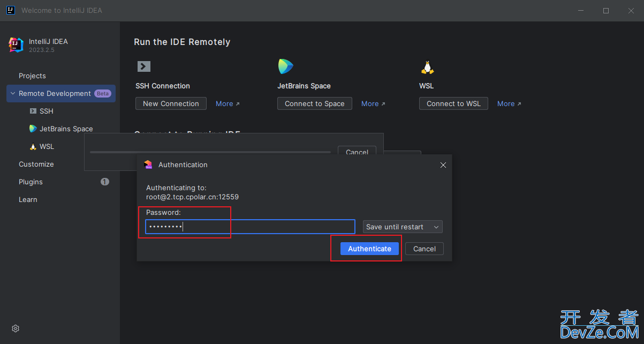
Task: Click the JetBrains Space logo icon
Action: pyautogui.click(x=286, y=66)
